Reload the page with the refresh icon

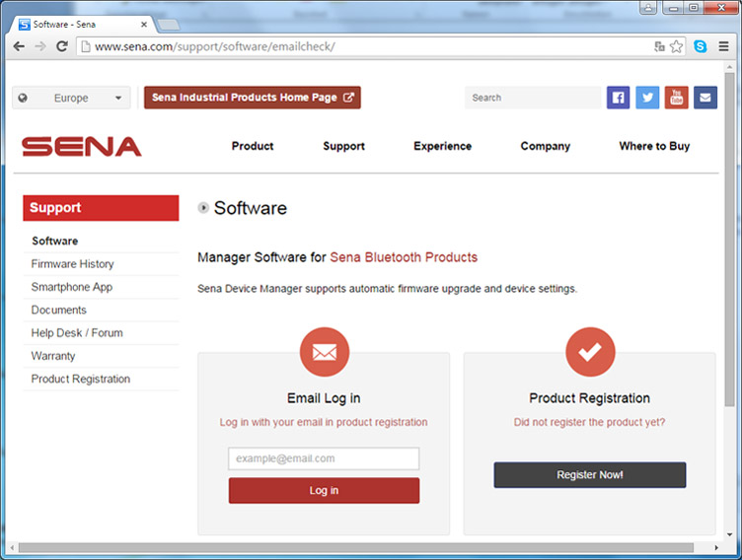pyautogui.click(x=62, y=46)
